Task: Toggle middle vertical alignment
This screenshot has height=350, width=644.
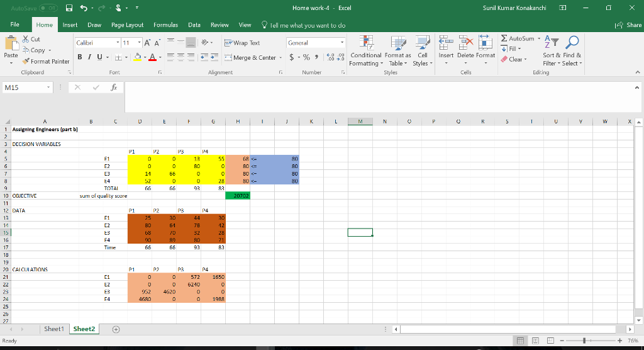Action: pyautogui.click(x=180, y=42)
